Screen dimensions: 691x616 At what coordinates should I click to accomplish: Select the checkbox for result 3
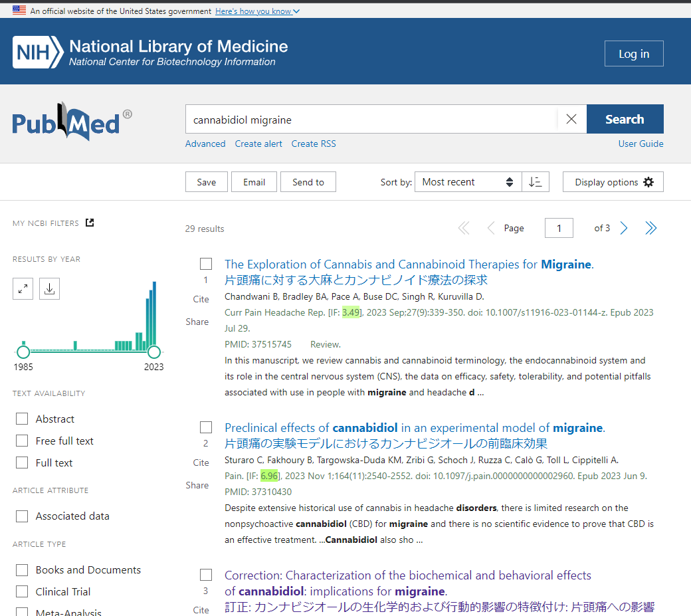click(206, 575)
